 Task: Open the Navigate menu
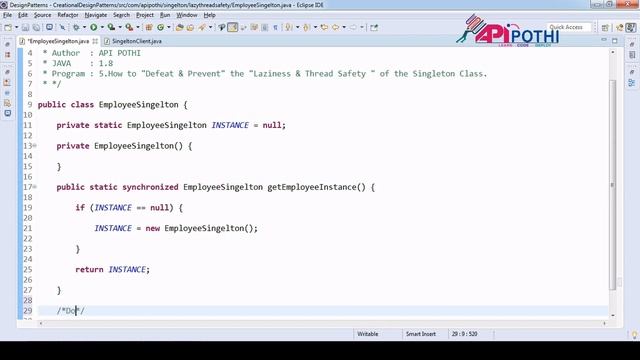click(x=96, y=15)
